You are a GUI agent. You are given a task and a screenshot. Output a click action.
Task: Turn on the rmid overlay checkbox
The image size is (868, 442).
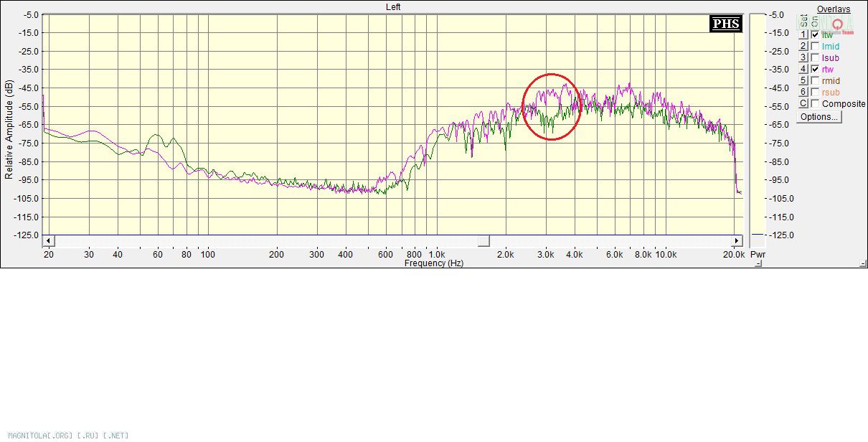(815, 80)
